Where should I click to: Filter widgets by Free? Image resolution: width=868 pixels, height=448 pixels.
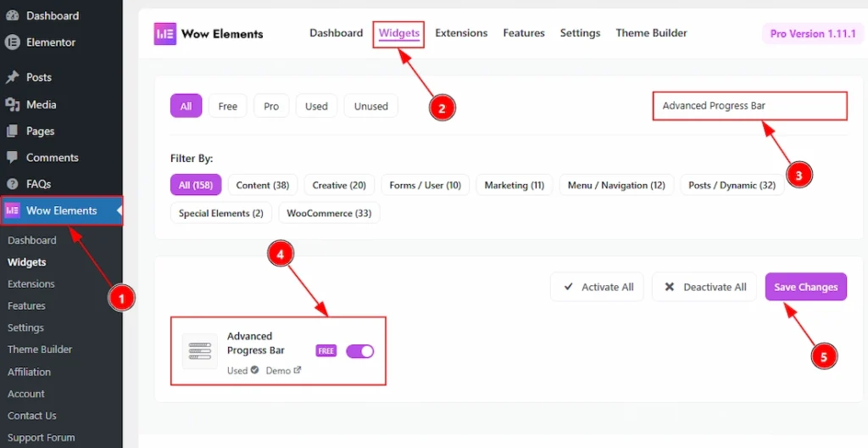pyautogui.click(x=227, y=106)
